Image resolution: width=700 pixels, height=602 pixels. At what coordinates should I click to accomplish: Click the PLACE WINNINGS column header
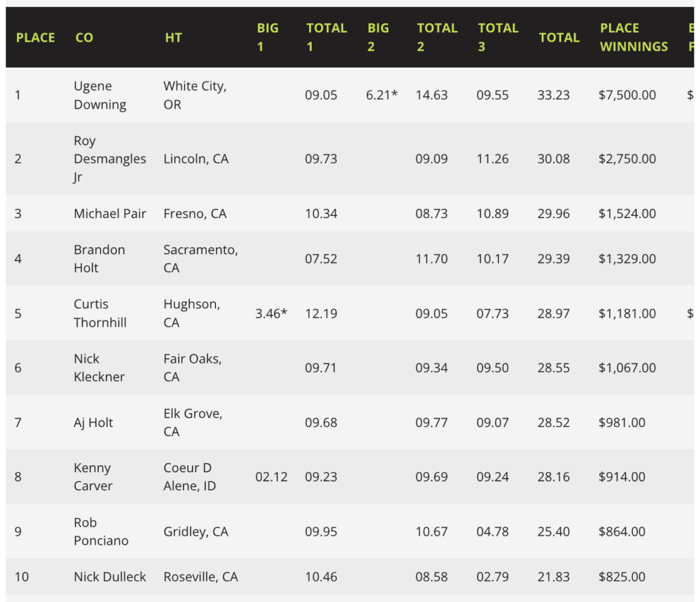click(634, 38)
